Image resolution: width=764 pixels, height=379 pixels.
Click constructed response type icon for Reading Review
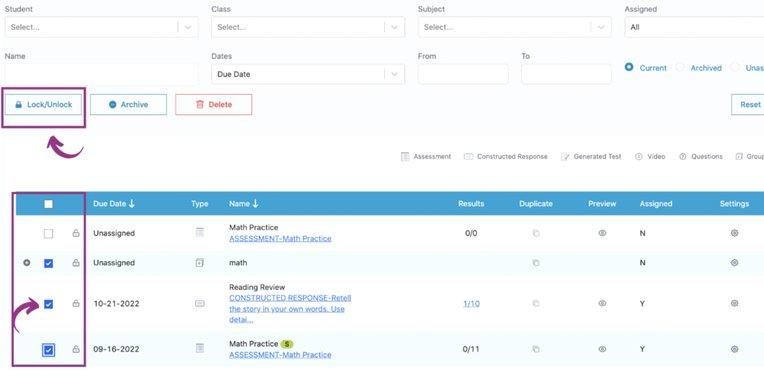[x=199, y=303]
